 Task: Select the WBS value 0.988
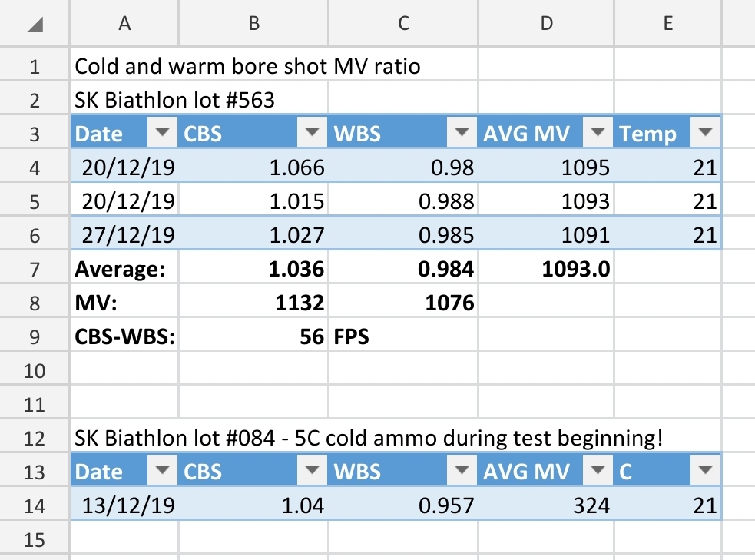[403, 200]
